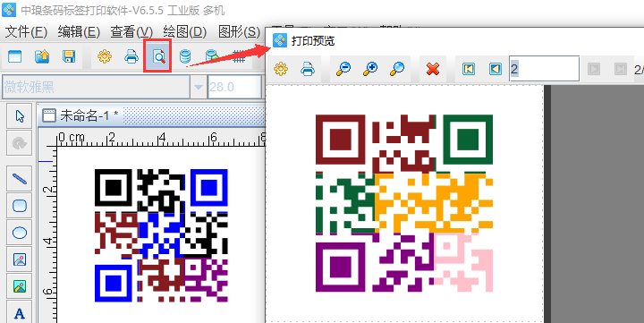Click the page number input field
This screenshot has width=644, height=323.
point(544,69)
